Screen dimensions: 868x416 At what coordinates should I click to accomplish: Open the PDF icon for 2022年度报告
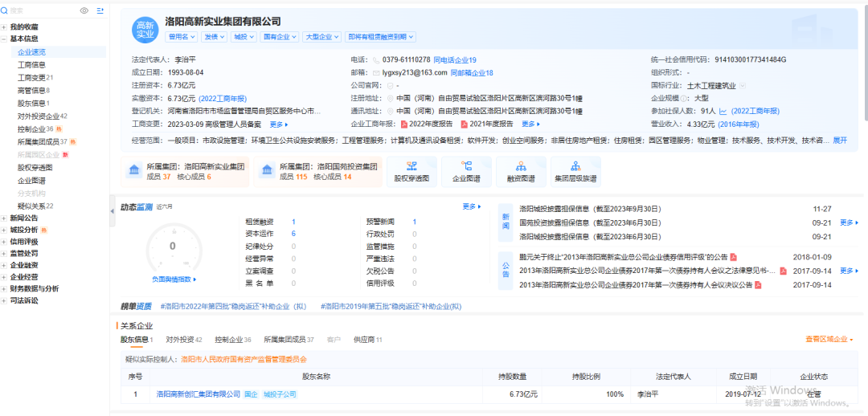click(x=404, y=124)
